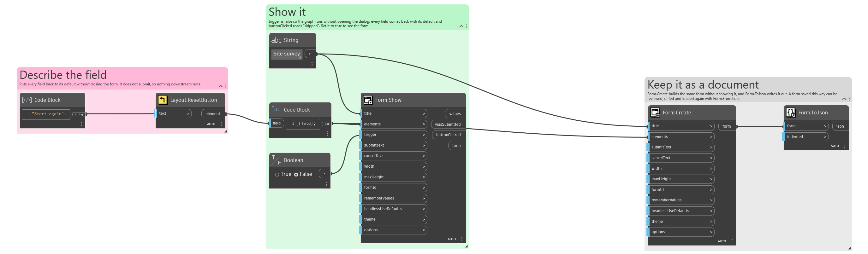Click the Describe the field group title

tap(63, 75)
